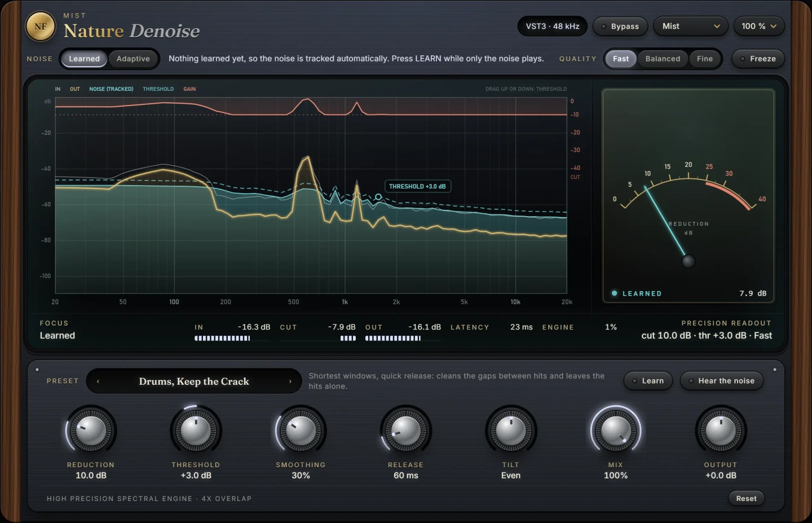812x523 pixels.
Task: Click the GAIN legend label
Action: (x=189, y=89)
